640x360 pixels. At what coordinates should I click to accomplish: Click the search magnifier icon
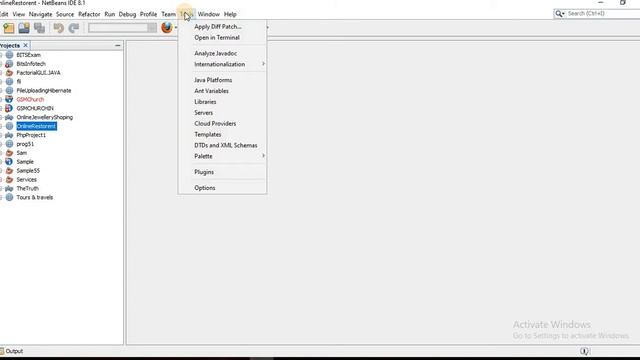pos(558,14)
